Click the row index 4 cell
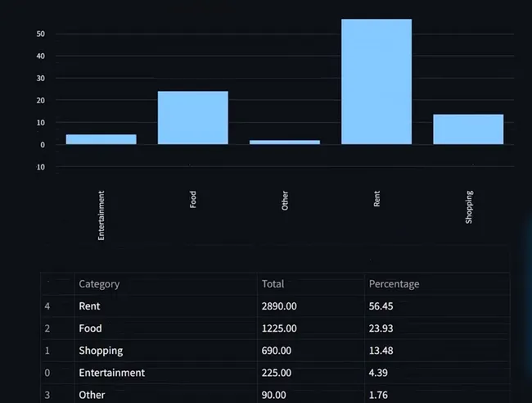The width and height of the screenshot is (532, 403). (47, 306)
